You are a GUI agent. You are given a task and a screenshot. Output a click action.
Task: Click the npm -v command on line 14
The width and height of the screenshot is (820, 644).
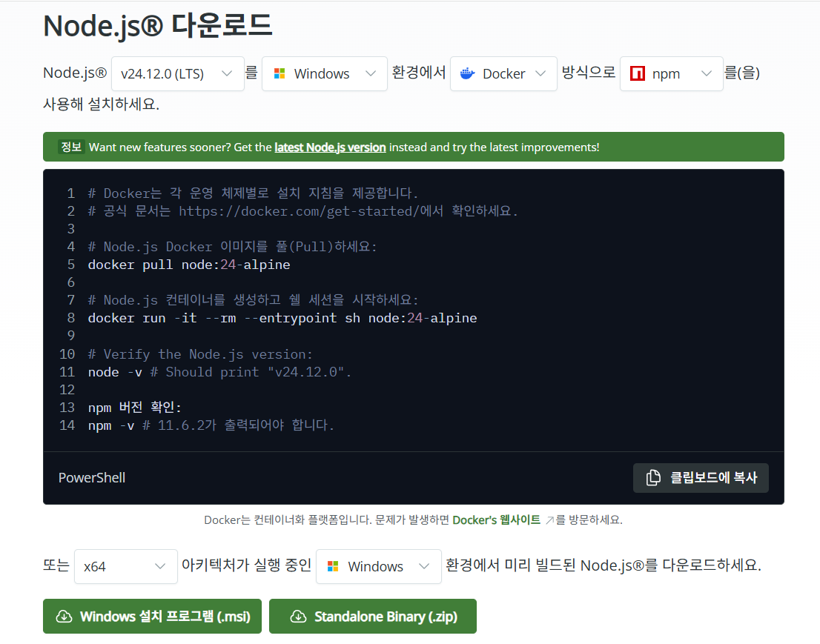click(111, 425)
